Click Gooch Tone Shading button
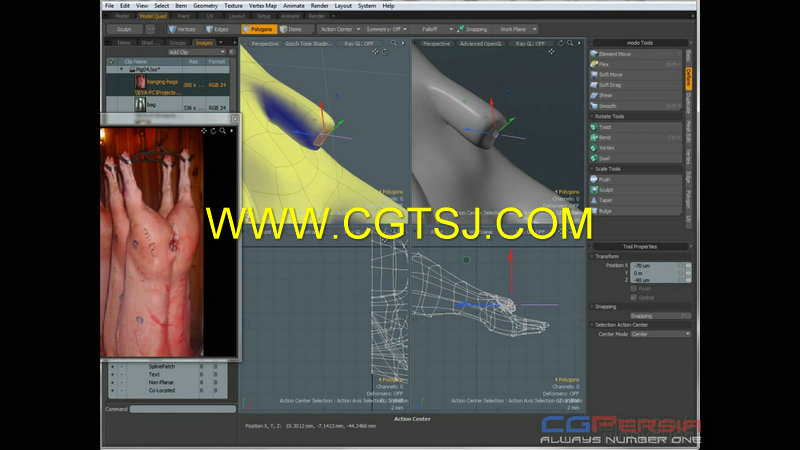The height and width of the screenshot is (450, 800). [308, 44]
